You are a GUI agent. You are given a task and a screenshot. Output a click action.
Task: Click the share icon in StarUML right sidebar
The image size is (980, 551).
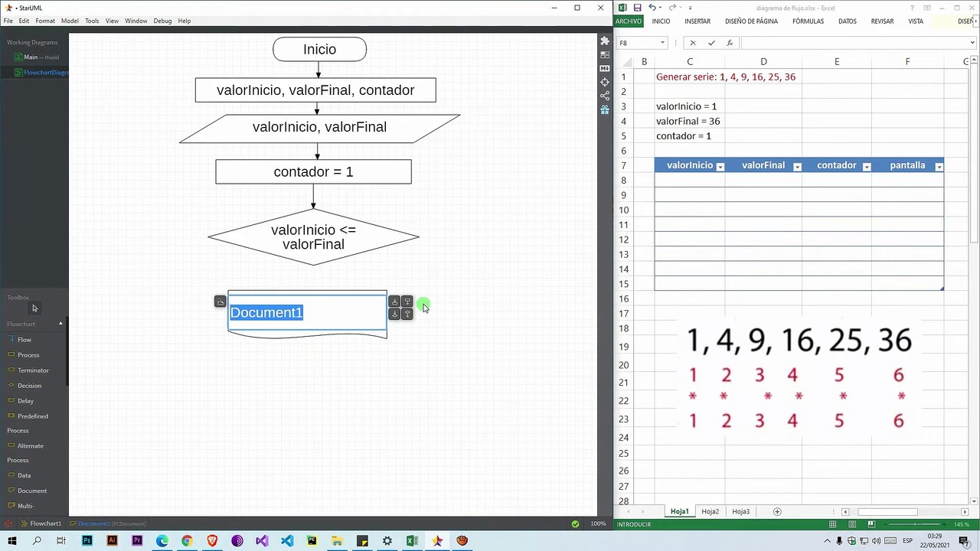coord(605,96)
